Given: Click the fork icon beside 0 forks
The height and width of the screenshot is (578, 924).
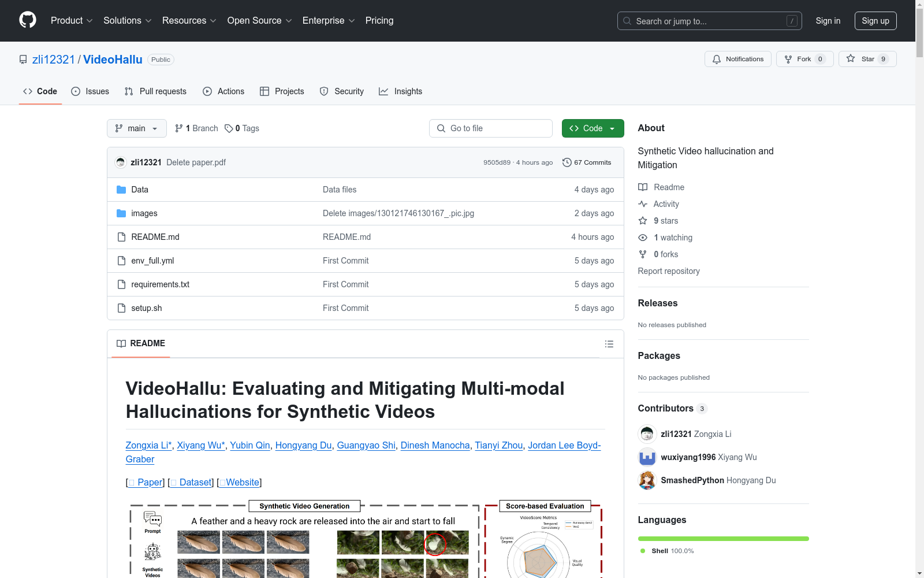Looking at the screenshot, I should point(643,254).
